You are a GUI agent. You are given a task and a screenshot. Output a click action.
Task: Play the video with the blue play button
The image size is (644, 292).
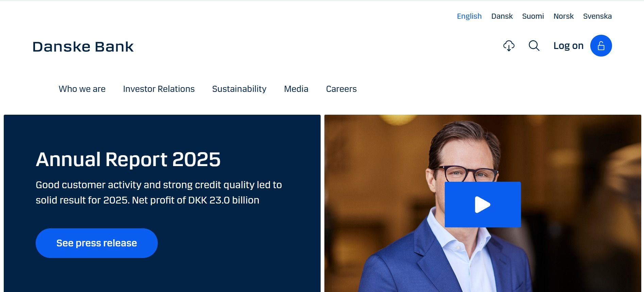[x=482, y=205]
